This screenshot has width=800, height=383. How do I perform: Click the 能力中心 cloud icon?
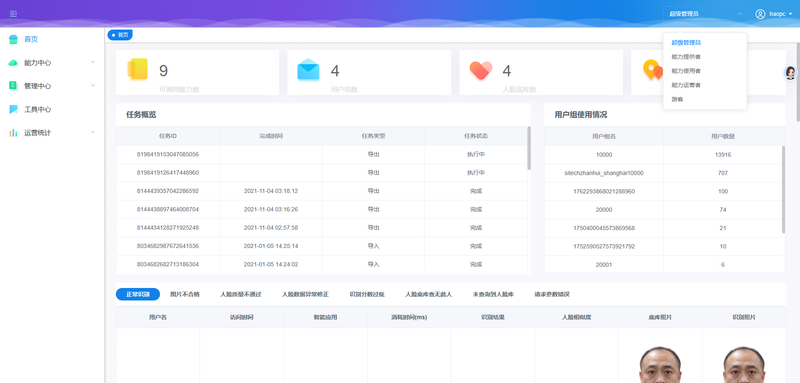pyautogui.click(x=13, y=63)
